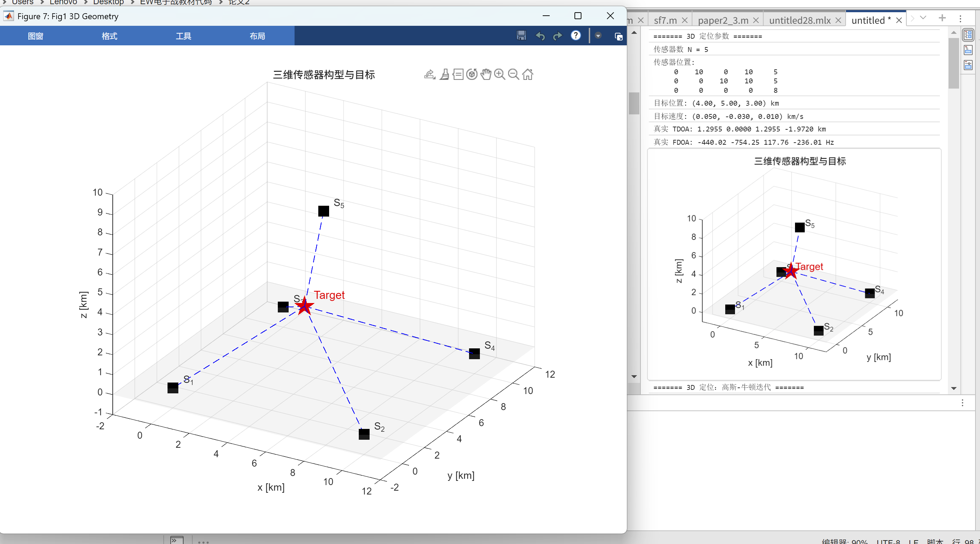Close the untitled28.mlx tab
980x544 pixels.
(838, 20)
